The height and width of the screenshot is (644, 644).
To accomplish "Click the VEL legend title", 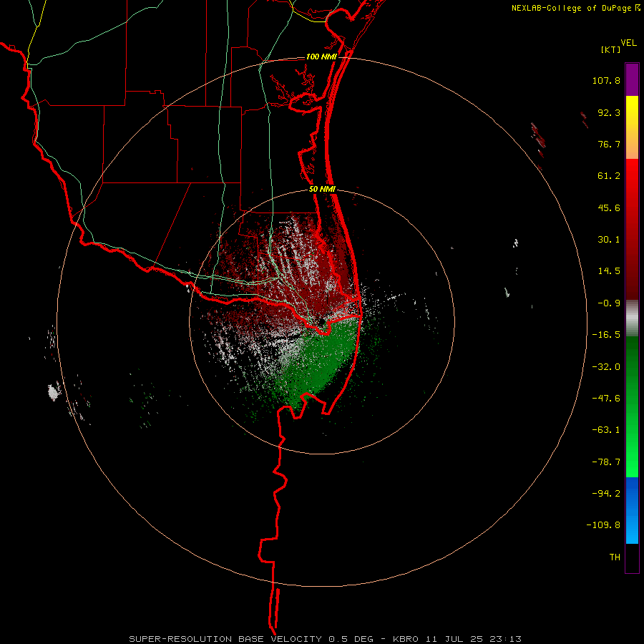I will pyautogui.click(x=628, y=43).
